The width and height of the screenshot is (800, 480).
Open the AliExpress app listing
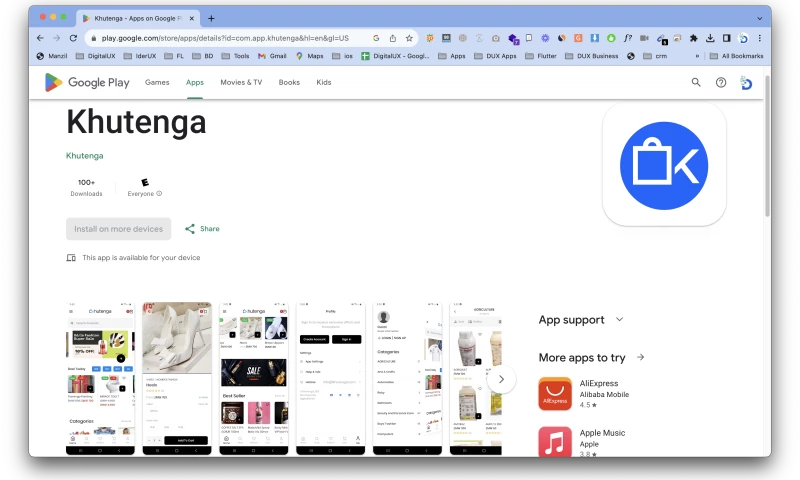click(x=584, y=394)
